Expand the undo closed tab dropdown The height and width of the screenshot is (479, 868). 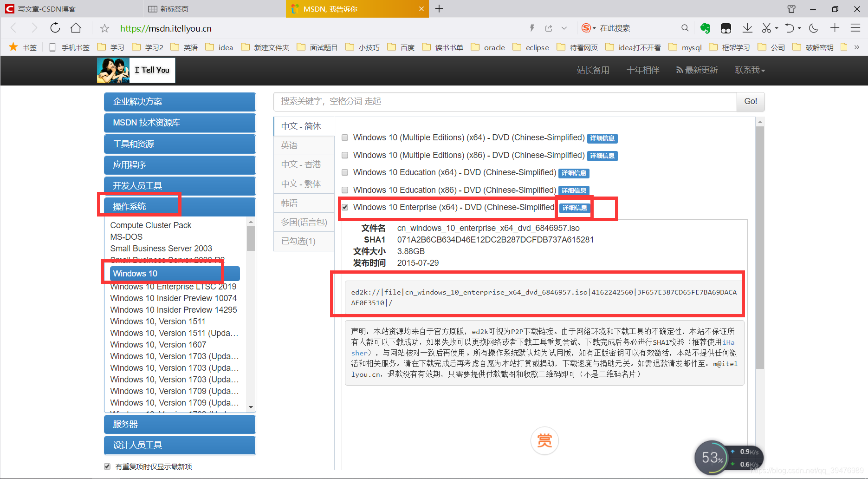[x=799, y=28]
